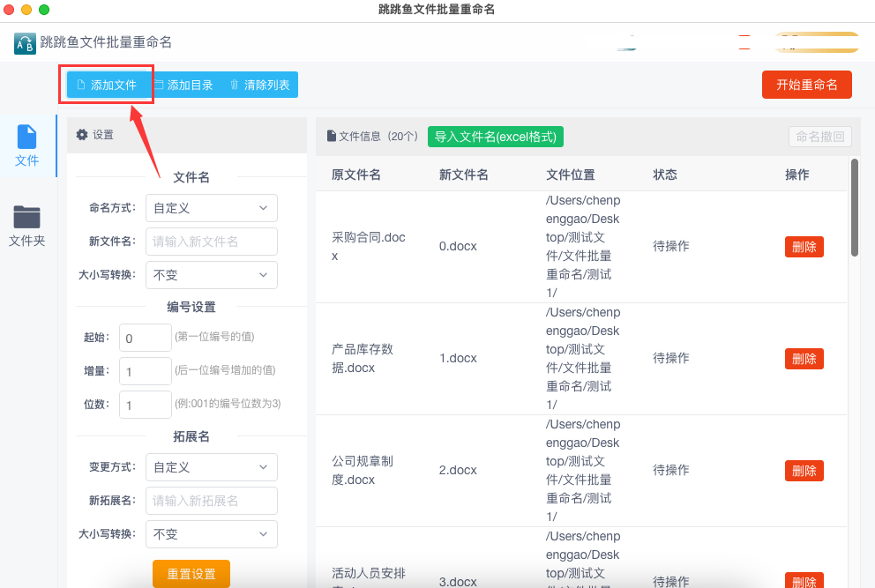Expand the 大小写转换 dropdown under 文件名
The width and height of the screenshot is (875, 588).
pos(212,275)
